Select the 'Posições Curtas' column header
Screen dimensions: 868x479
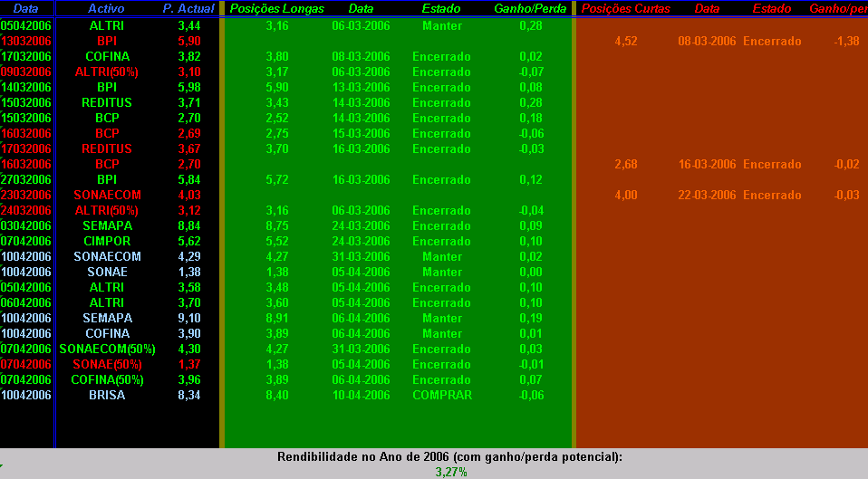pyautogui.click(x=626, y=8)
